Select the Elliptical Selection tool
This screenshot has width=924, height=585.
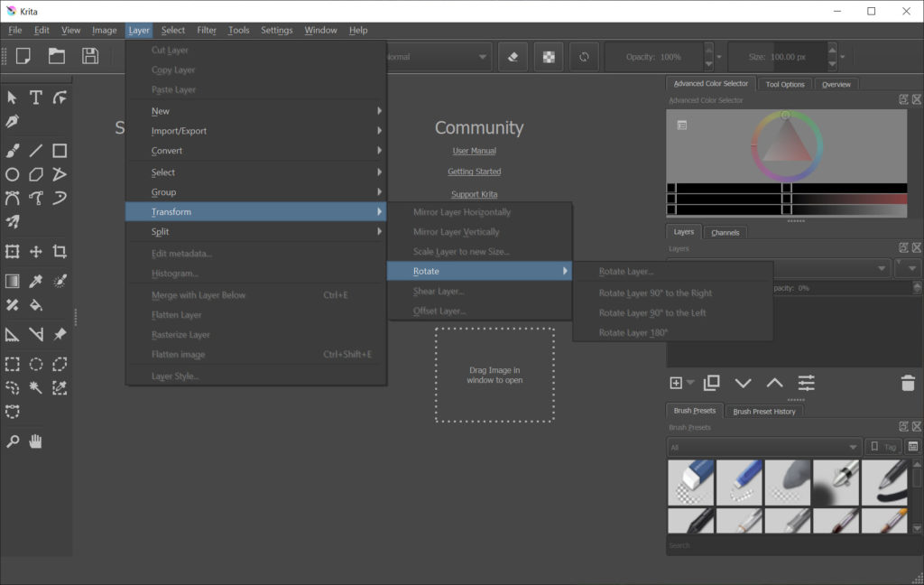tap(36, 365)
